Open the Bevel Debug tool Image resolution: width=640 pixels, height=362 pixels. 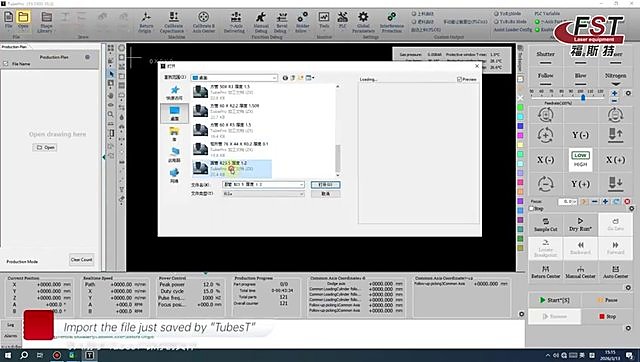[281, 22]
